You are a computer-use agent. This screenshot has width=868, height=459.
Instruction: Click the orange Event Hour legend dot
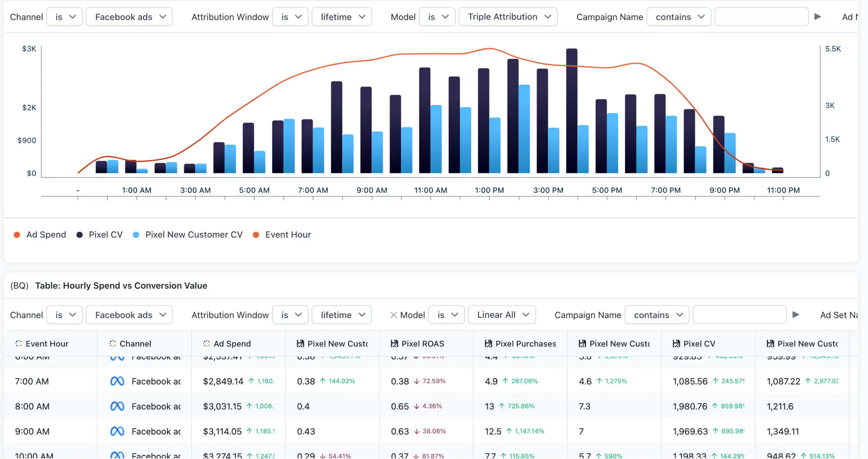click(256, 235)
